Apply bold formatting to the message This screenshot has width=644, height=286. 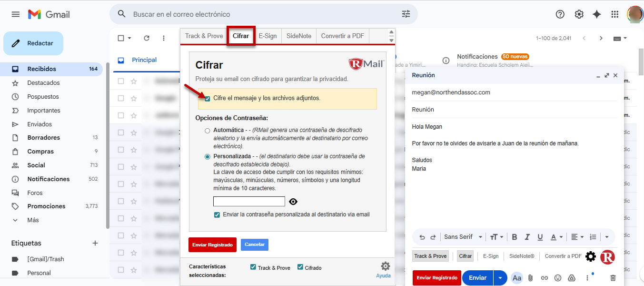click(x=514, y=237)
